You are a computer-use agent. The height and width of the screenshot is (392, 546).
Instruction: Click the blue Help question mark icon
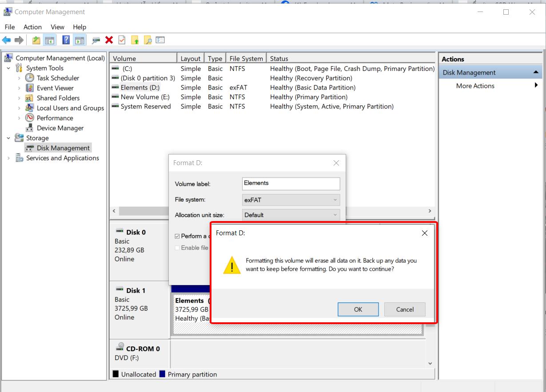66,40
